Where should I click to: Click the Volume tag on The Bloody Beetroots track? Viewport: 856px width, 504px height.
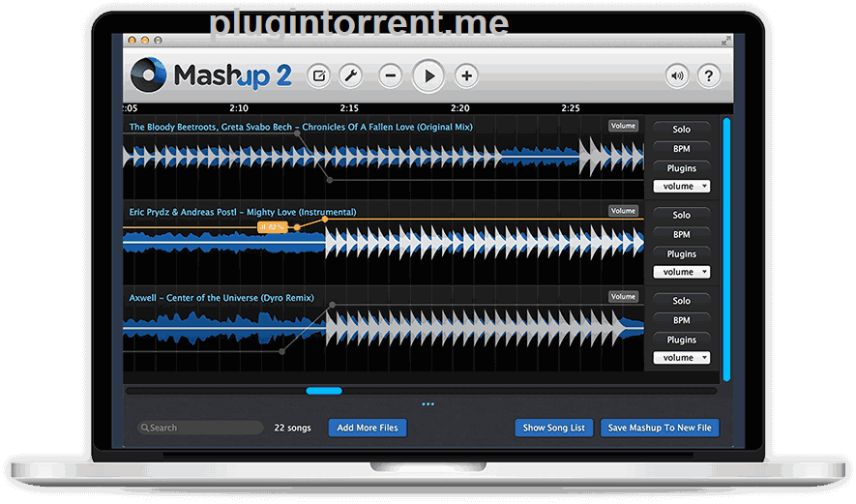coord(623,126)
